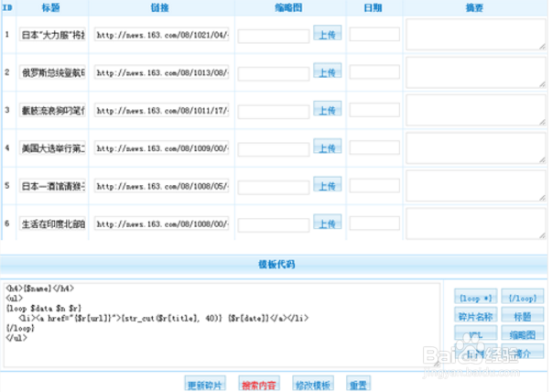This screenshot has height=392, width=552.
Task: Click the resize grip of row 3 summary box
Action: [542, 122]
